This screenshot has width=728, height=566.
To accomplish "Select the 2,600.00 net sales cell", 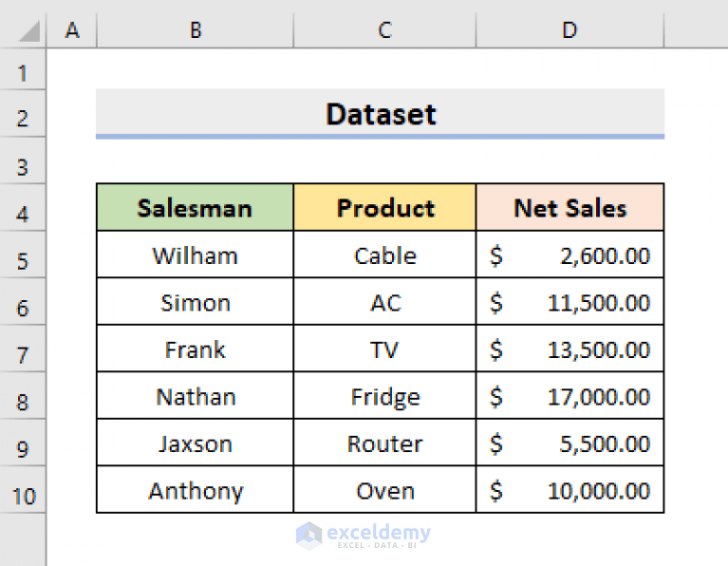I will tap(569, 255).
